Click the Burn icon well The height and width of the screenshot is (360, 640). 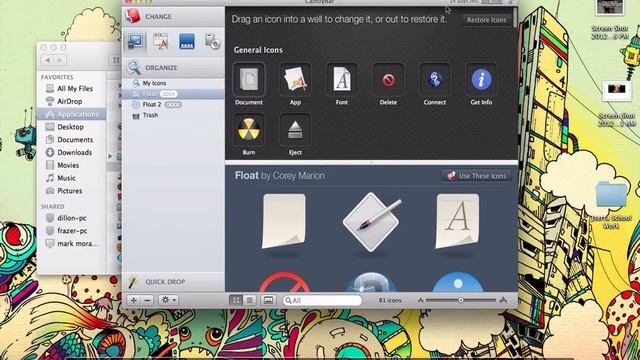click(x=249, y=130)
